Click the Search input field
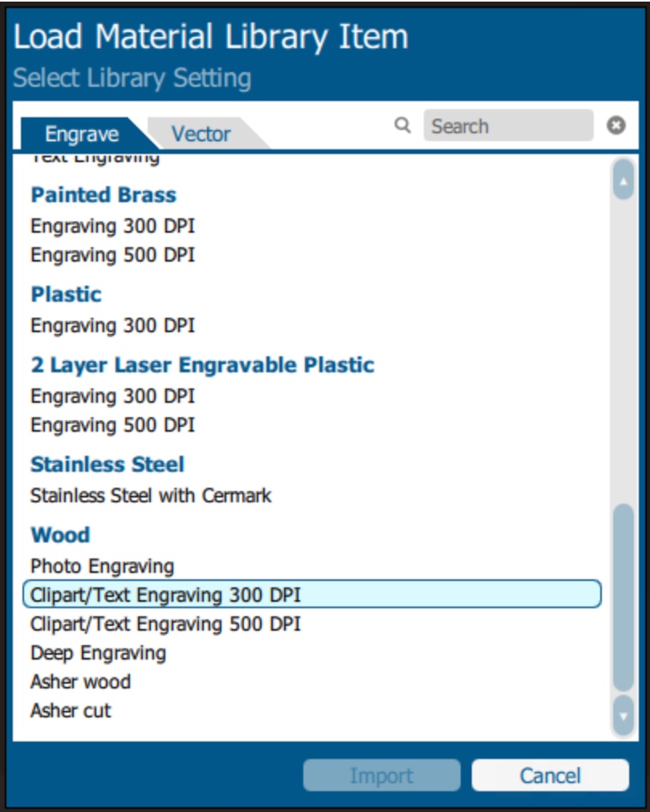The width and height of the screenshot is (650, 812). coord(508,125)
